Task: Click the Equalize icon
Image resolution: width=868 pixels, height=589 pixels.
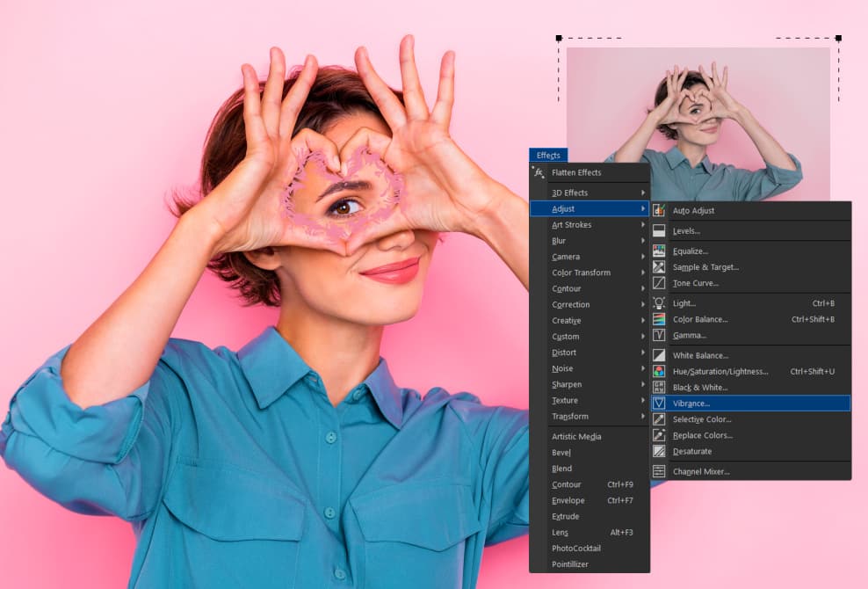Action: [659, 251]
